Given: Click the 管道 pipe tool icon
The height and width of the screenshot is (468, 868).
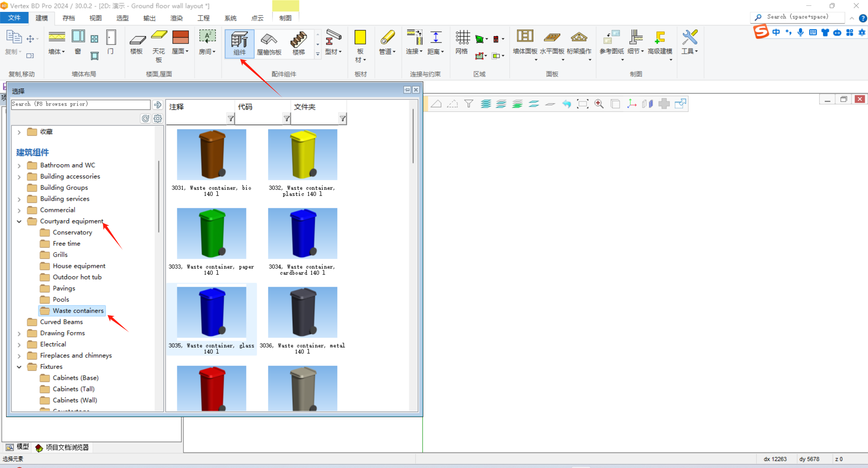Looking at the screenshot, I should [387, 37].
